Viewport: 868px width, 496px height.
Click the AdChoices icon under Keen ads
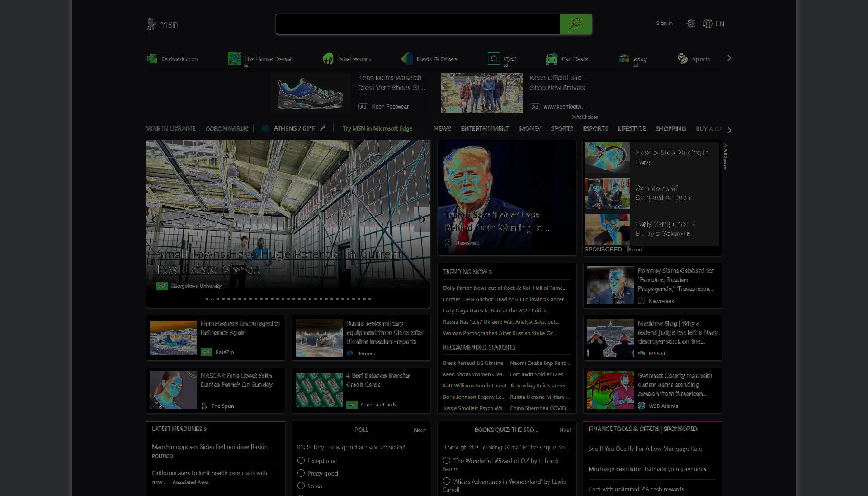574,117
